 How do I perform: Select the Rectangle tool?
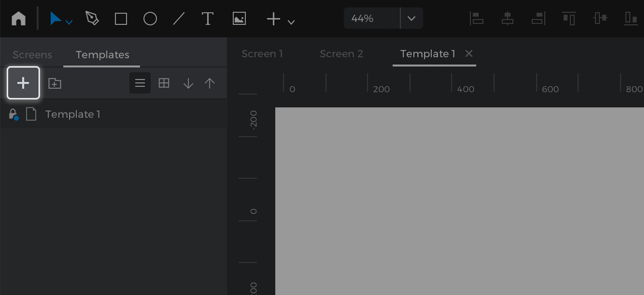pyautogui.click(x=121, y=19)
